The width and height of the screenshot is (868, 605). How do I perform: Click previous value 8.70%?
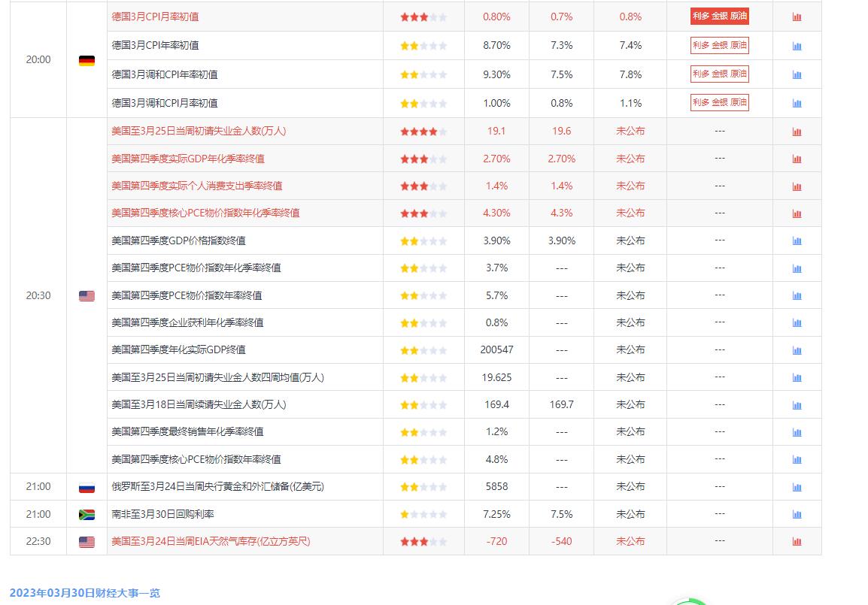pyautogui.click(x=496, y=45)
